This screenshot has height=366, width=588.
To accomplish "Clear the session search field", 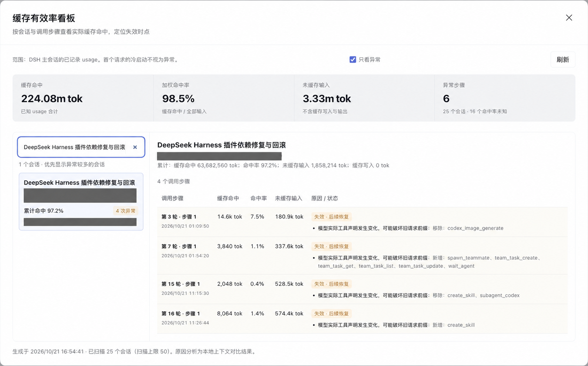I will click(x=135, y=147).
